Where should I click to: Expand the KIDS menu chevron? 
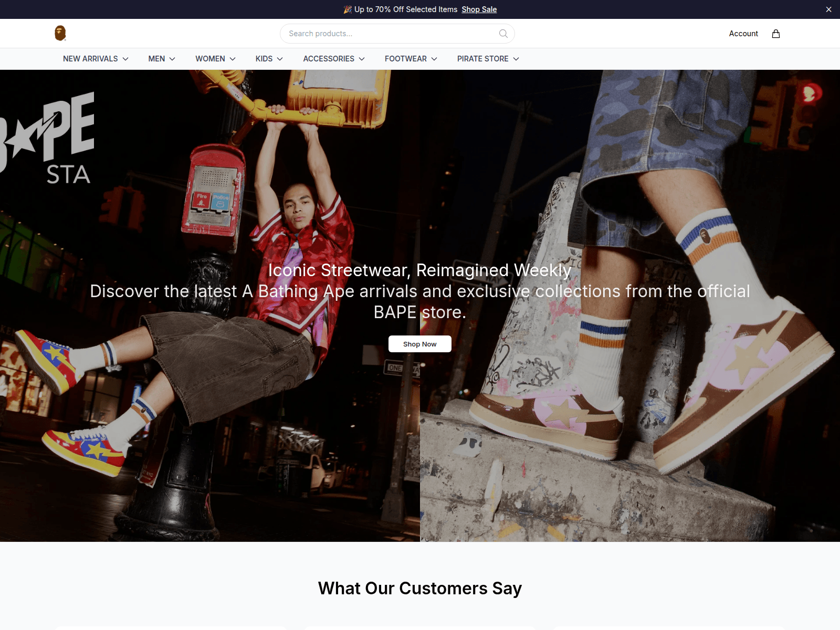pos(280,59)
